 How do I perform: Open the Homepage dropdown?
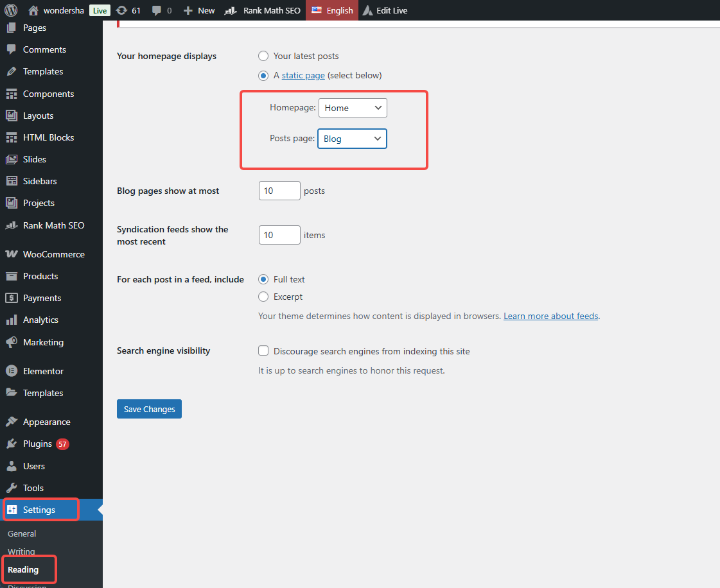[353, 108]
